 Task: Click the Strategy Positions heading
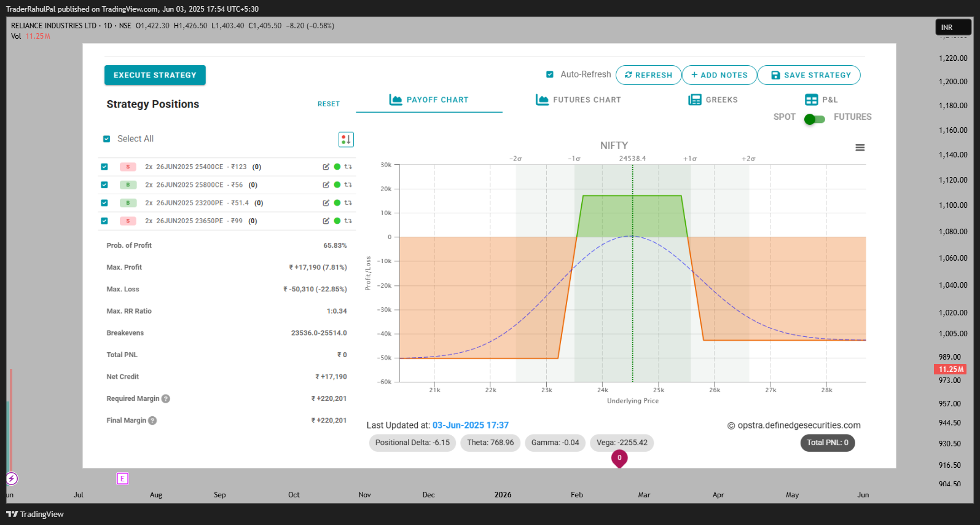(x=153, y=105)
